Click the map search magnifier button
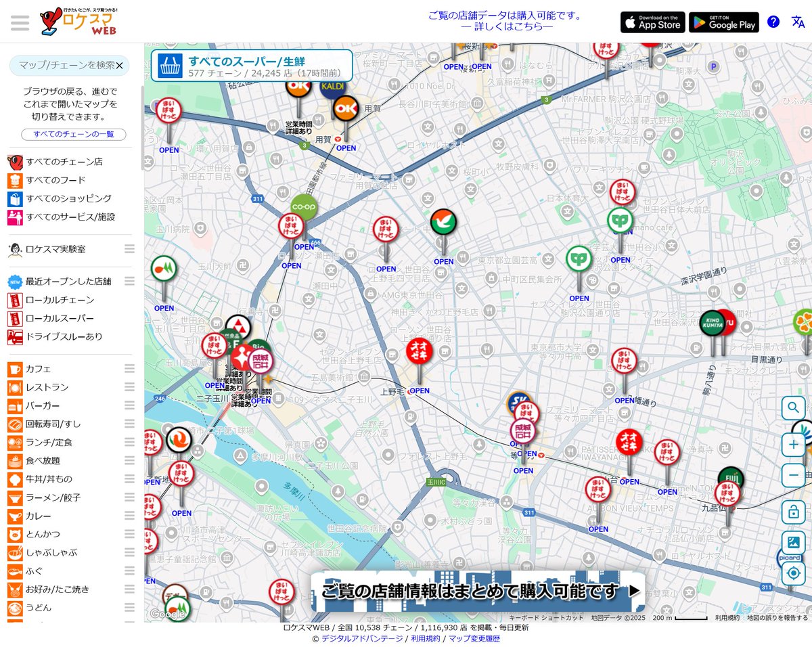The width and height of the screenshot is (812, 647). click(x=793, y=408)
